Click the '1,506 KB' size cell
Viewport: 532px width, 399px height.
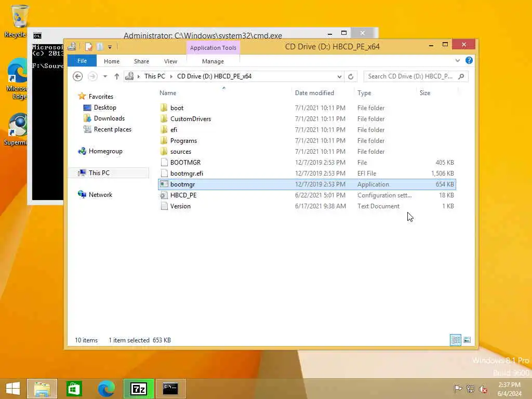[443, 173]
